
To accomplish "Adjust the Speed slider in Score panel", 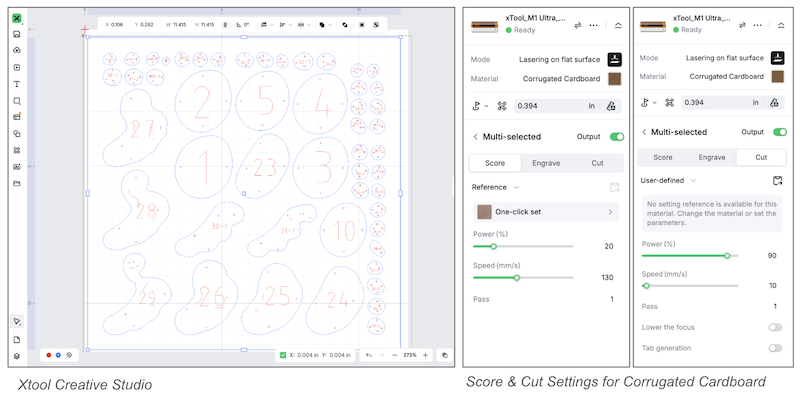I will point(516,277).
